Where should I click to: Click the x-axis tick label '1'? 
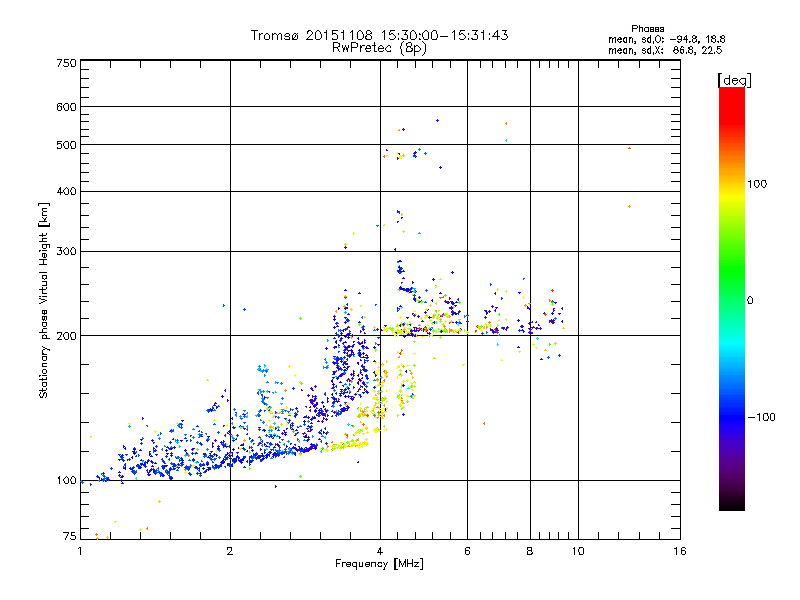coord(80,551)
